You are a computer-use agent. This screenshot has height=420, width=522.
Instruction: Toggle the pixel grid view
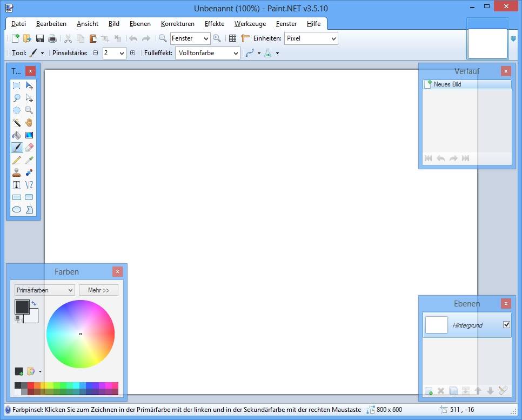pyautogui.click(x=233, y=38)
